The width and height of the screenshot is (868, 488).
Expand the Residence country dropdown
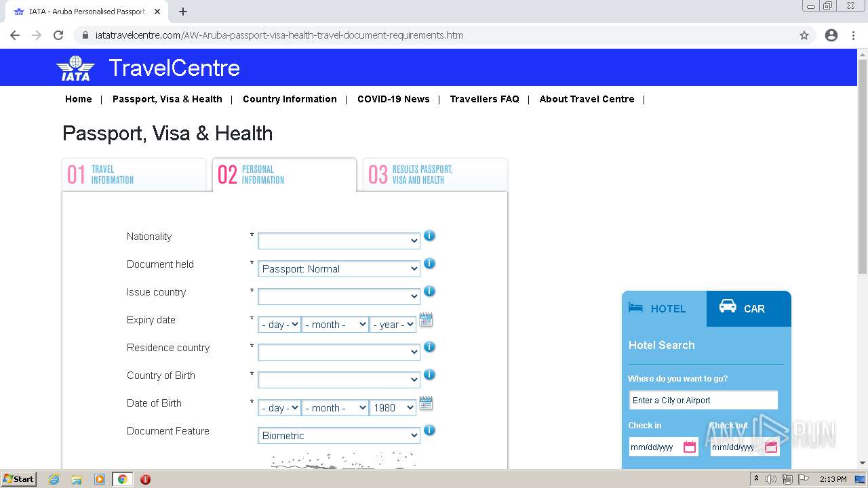[339, 352]
